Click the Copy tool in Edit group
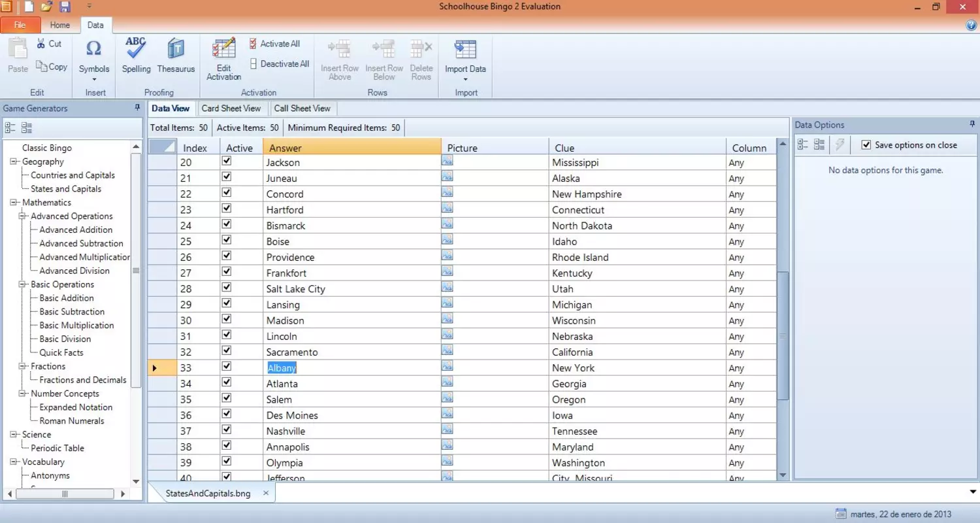The height and width of the screenshot is (523, 980). tap(52, 66)
